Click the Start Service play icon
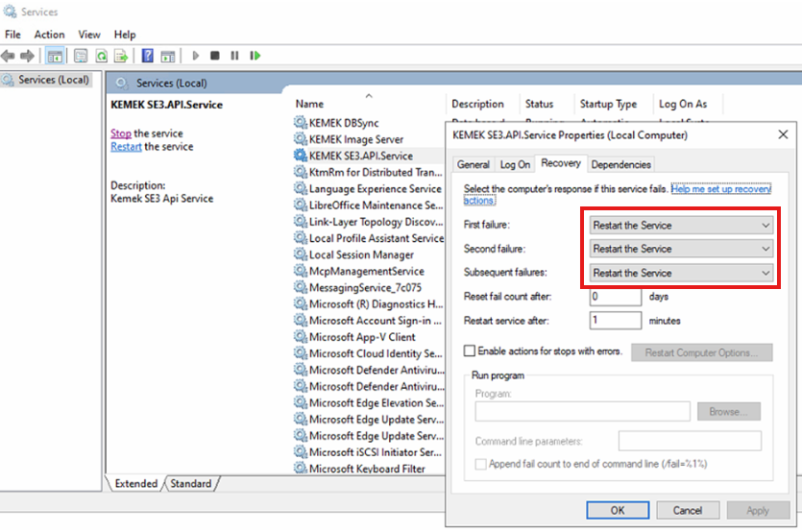The image size is (802, 532). tap(195, 56)
